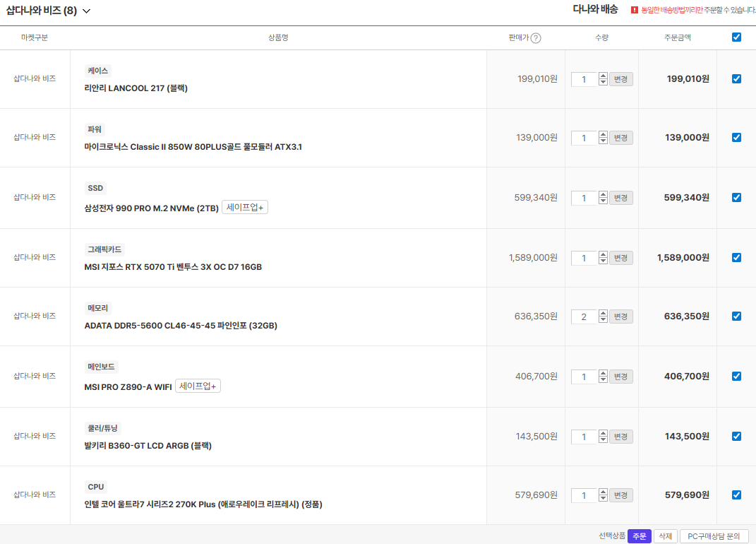The height and width of the screenshot is (544, 756).
Task: Click 변경 button for 마이크로닉스 Classic II
Action: tap(621, 138)
